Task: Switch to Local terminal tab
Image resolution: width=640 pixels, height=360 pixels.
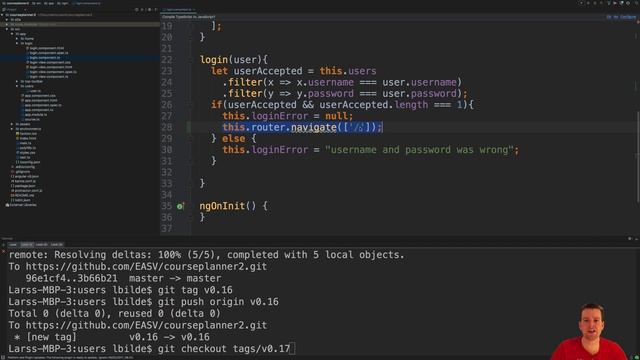Action: point(13,244)
